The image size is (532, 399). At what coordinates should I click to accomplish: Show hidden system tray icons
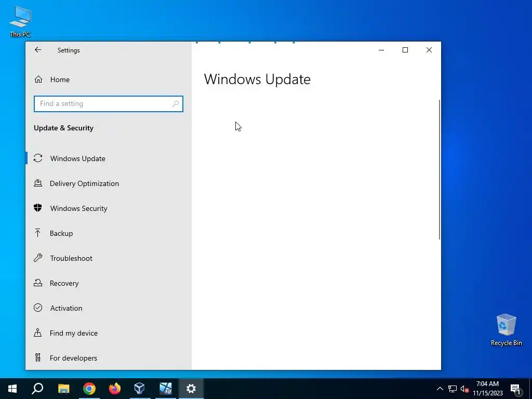click(440, 389)
